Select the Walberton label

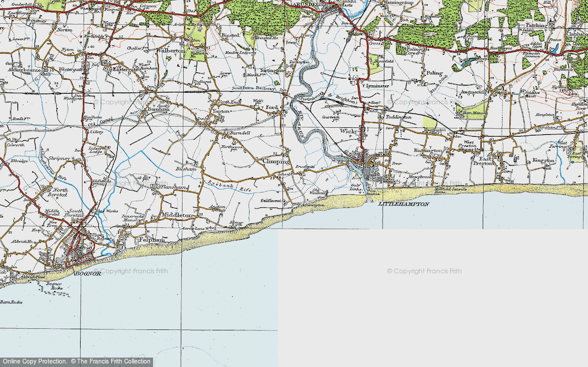(171, 51)
